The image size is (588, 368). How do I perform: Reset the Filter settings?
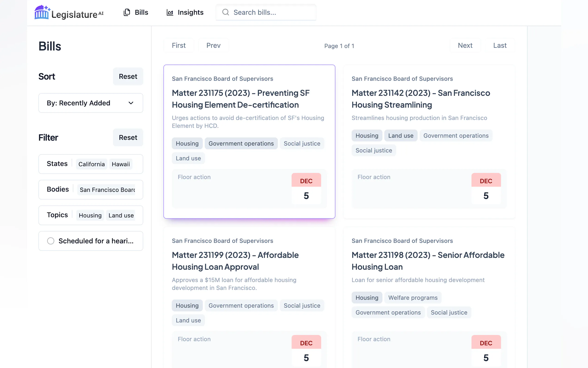[x=128, y=137]
